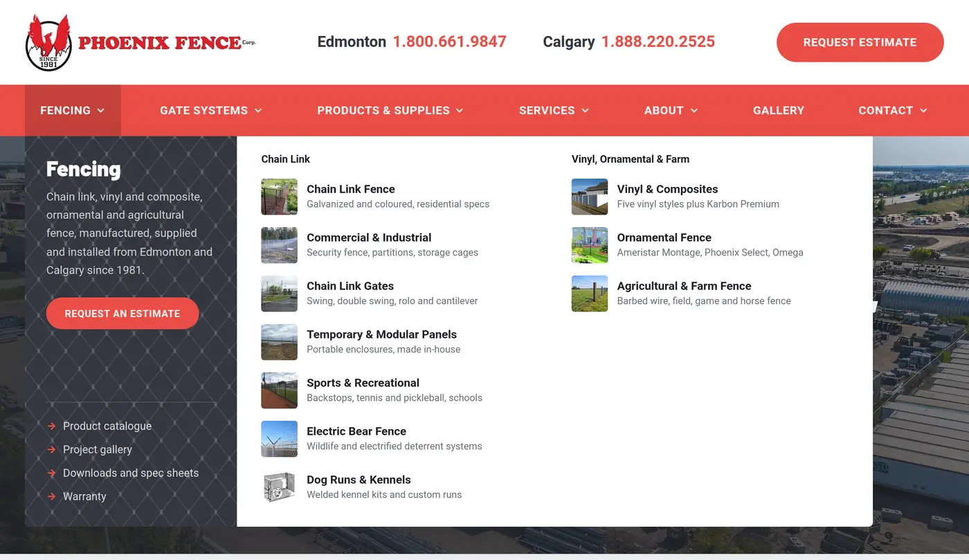Expand the Gate Systems chevron
This screenshot has height=560, width=969.
[x=258, y=111]
